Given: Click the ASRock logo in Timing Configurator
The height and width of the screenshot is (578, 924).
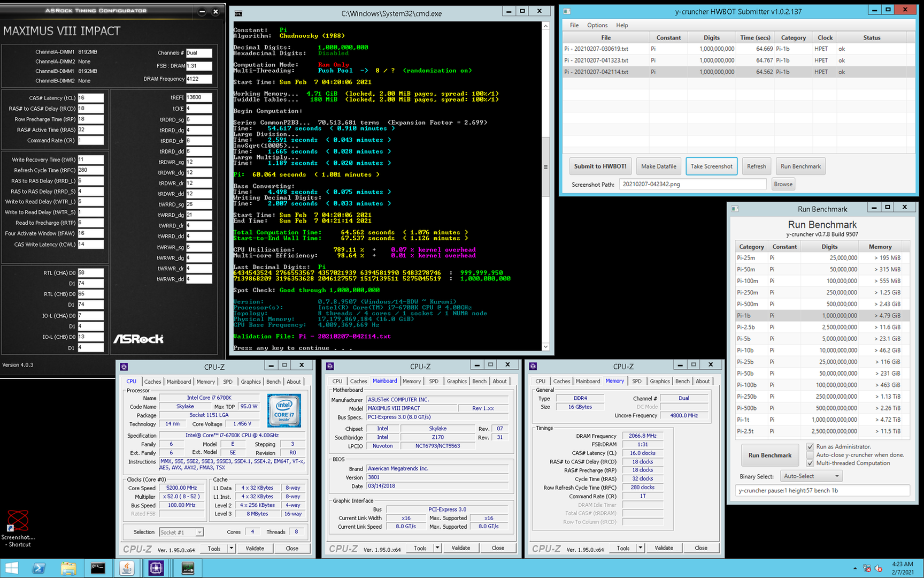Looking at the screenshot, I should (138, 339).
